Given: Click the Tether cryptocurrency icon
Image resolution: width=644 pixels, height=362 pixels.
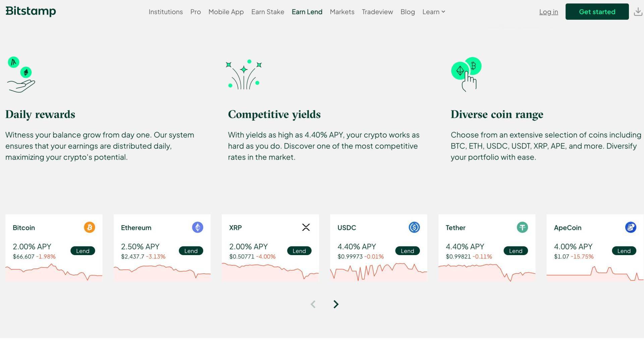Looking at the screenshot, I should 522,227.
